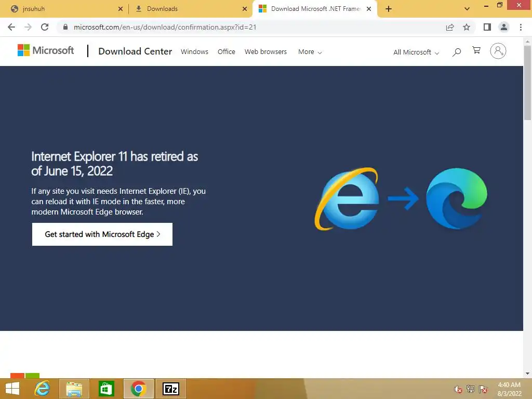Minimize the Chrome window
Image resolution: width=532 pixels, height=399 pixels.
(486, 5)
